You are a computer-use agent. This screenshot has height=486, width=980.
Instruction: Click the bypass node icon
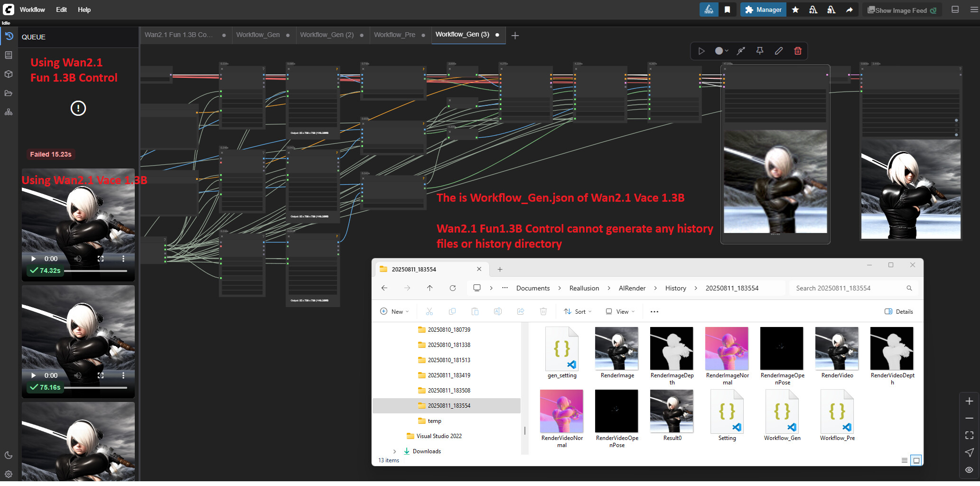(x=741, y=51)
